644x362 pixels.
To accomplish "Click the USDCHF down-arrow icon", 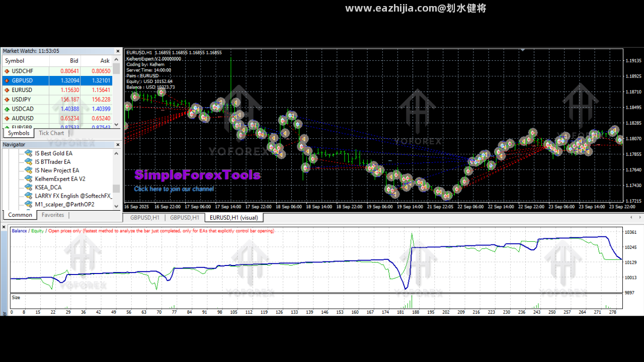I will pos(7,71).
